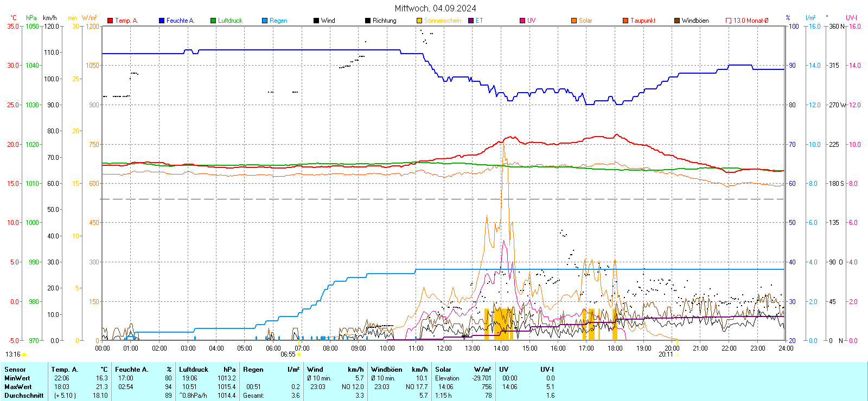Click the 12:00 mark on the time axis
The image size is (868, 401).
pyautogui.click(x=444, y=348)
